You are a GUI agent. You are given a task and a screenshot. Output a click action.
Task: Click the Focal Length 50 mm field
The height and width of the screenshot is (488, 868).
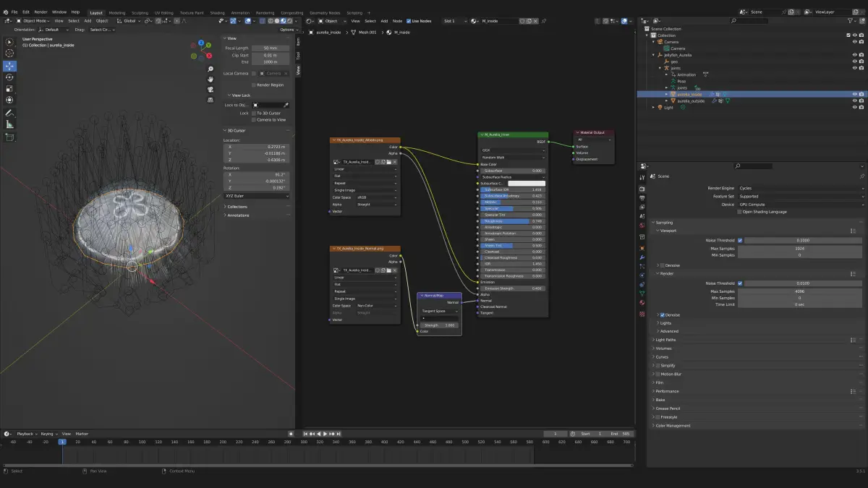271,48
